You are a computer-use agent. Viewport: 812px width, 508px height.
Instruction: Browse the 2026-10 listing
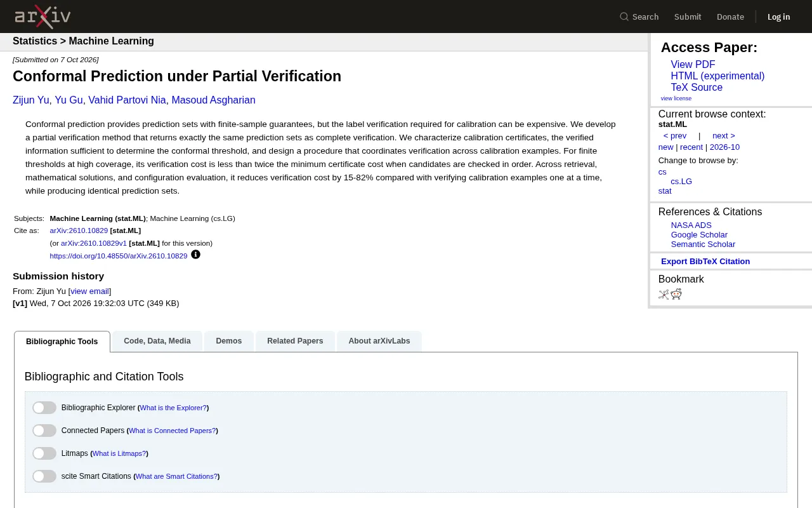pyautogui.click(x=724, y=147)
